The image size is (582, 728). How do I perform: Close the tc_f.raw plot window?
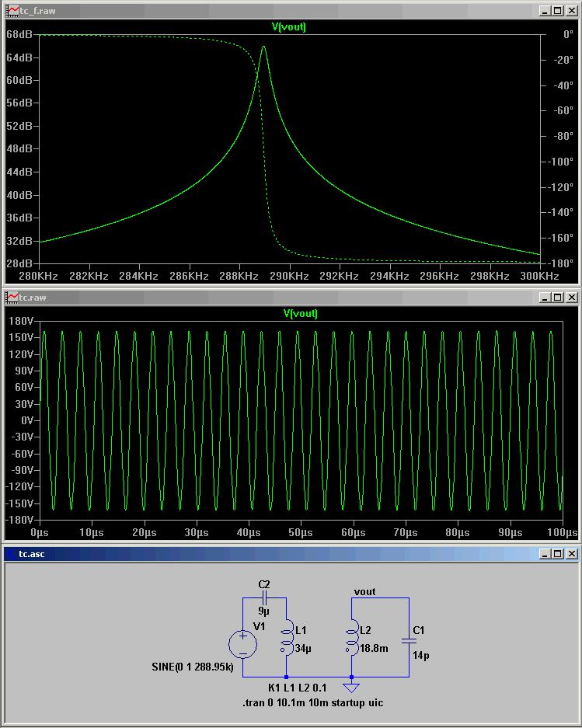(x=572, y=11)
